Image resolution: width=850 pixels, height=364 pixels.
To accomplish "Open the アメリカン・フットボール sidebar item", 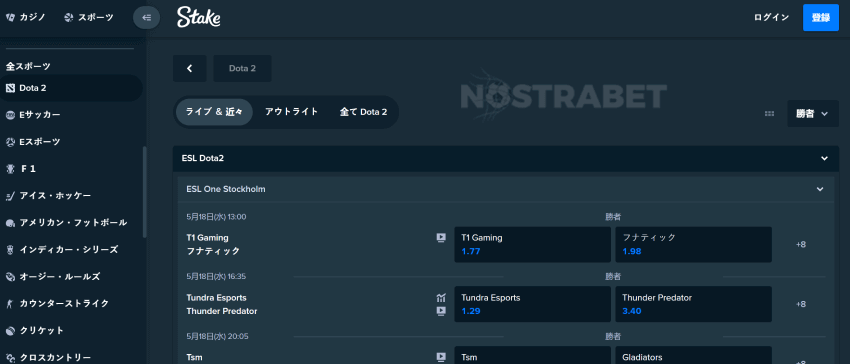I will (71, 223).
